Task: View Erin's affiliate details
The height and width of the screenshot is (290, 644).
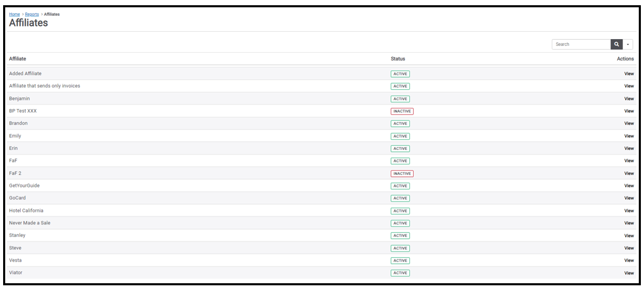Action: coord(629,149)
